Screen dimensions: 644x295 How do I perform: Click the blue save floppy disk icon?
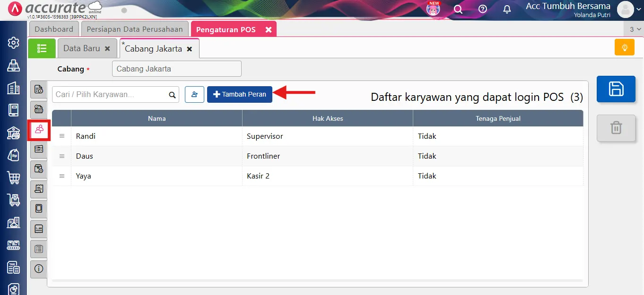pyautogui.click(x=616, y=89)
